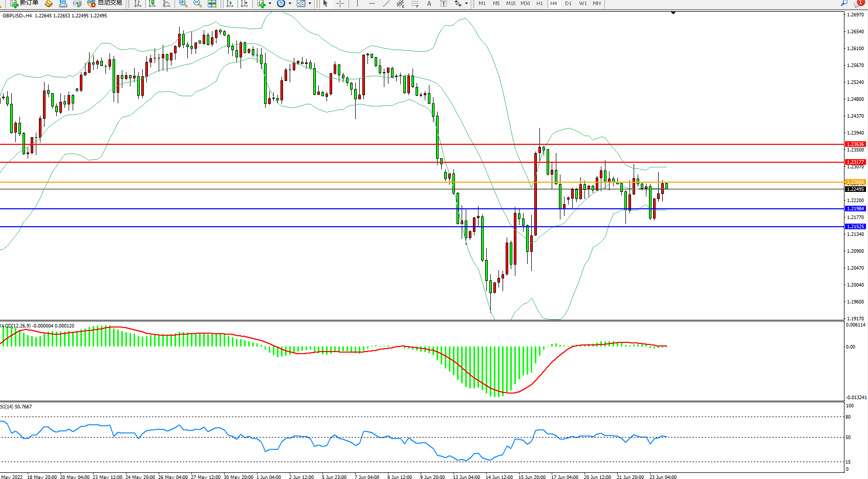Click the chart shift triangle marker
Screen dimensions: 868x479
click(673, 13)
